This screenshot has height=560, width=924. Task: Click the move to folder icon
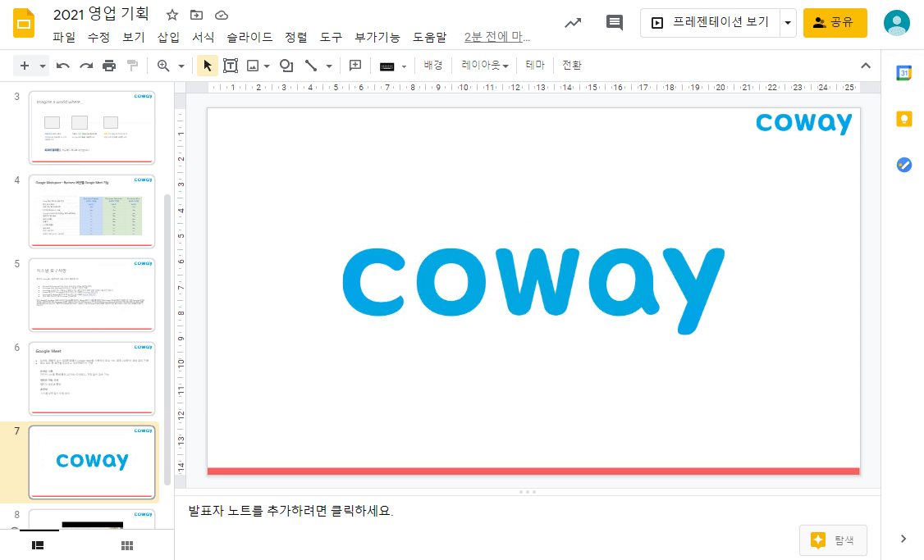point(196,16)
